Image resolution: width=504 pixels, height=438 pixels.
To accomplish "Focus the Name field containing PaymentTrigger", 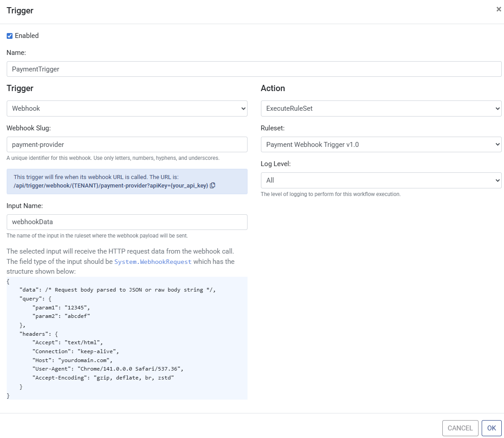I will click(254, 69).
